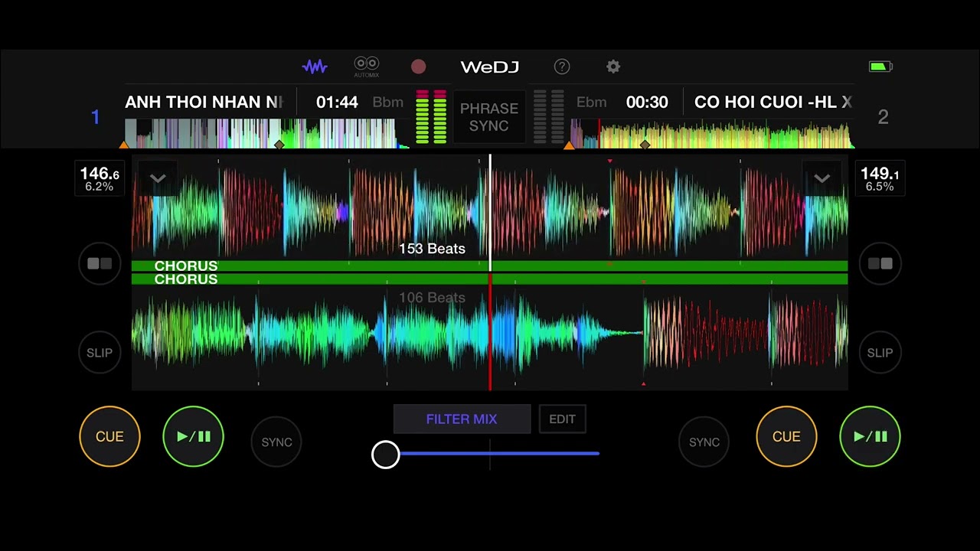Toggle the Phrase Sync button
980x551 pixels.
pos(489,117)
